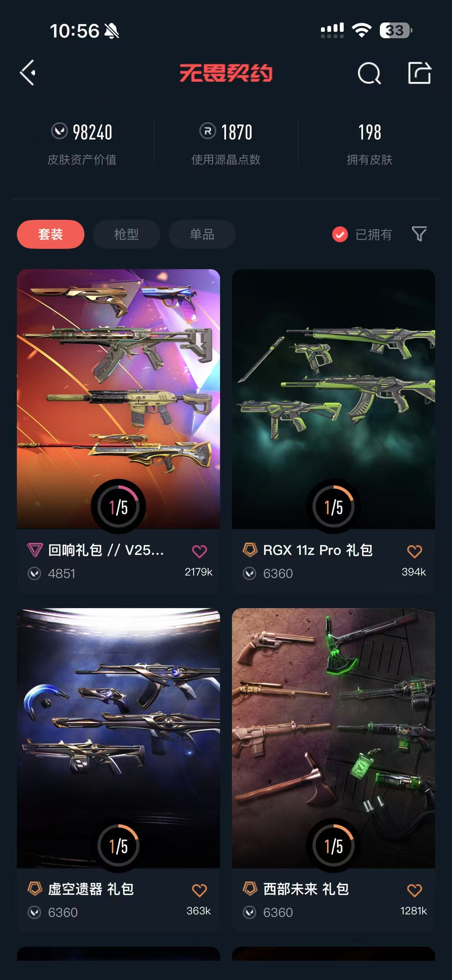Favorite the 回响礼包 bundle heart
The width and height of the screenshot is (452, 980).
point(199,551)
